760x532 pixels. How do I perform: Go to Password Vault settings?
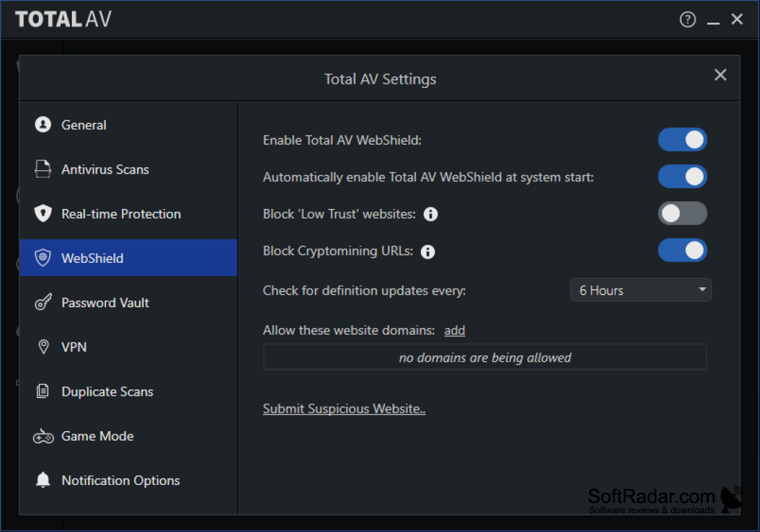coord(129,302)
